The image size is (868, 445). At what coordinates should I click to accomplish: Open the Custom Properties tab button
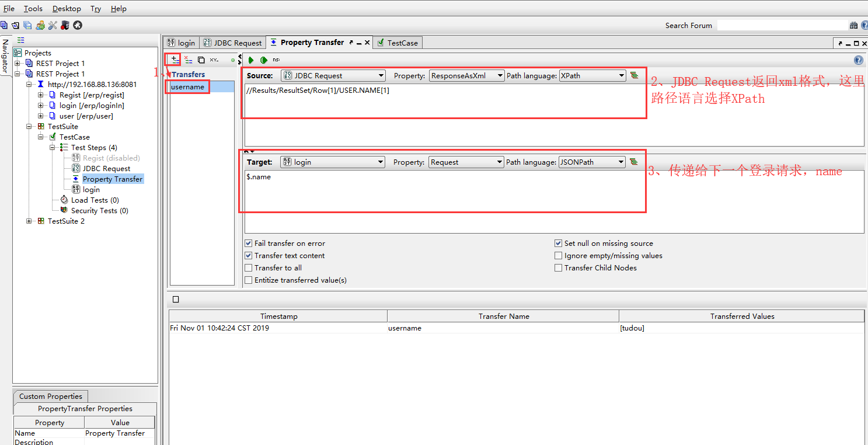point(51,397)
